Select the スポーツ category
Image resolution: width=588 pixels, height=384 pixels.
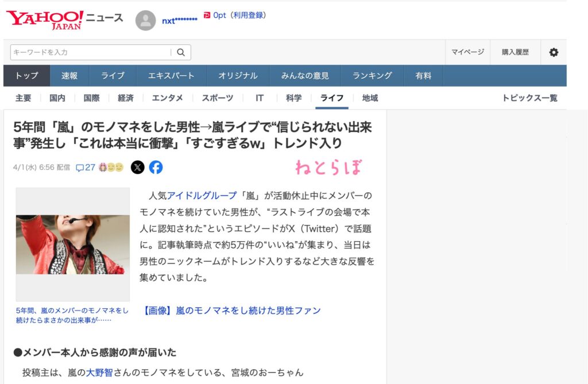click(x=218, y=98)
